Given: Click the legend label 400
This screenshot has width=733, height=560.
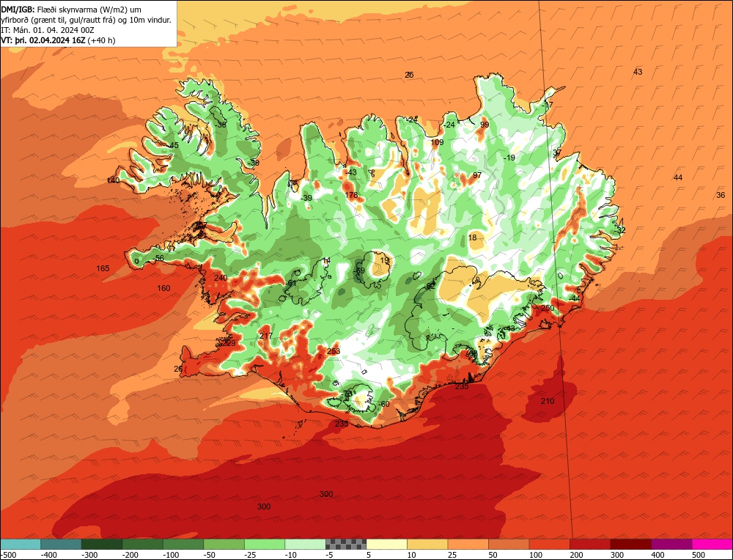Looking at the screenshot, I should point(658,555).
